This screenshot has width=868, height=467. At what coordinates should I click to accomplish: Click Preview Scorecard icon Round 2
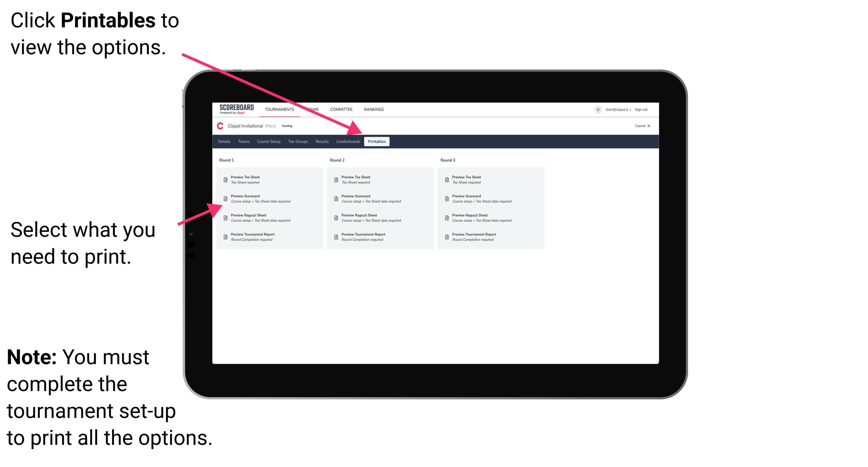pos(336,199)
